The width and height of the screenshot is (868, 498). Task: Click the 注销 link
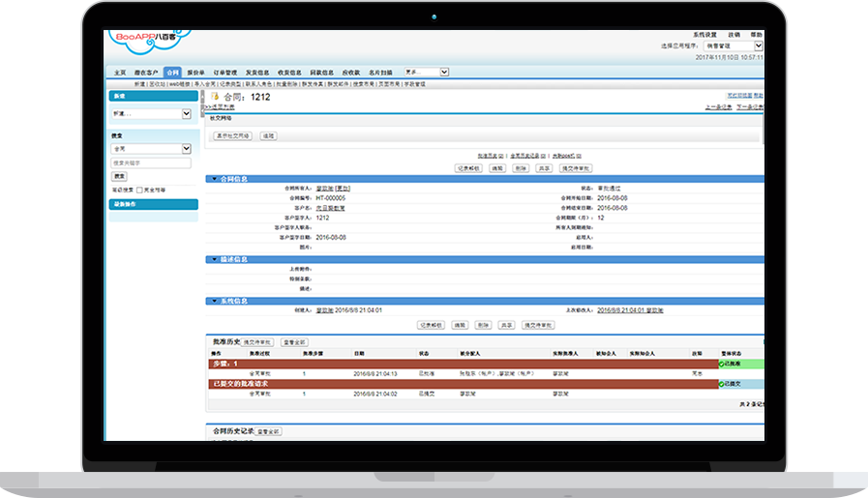(x=734, y=35)
